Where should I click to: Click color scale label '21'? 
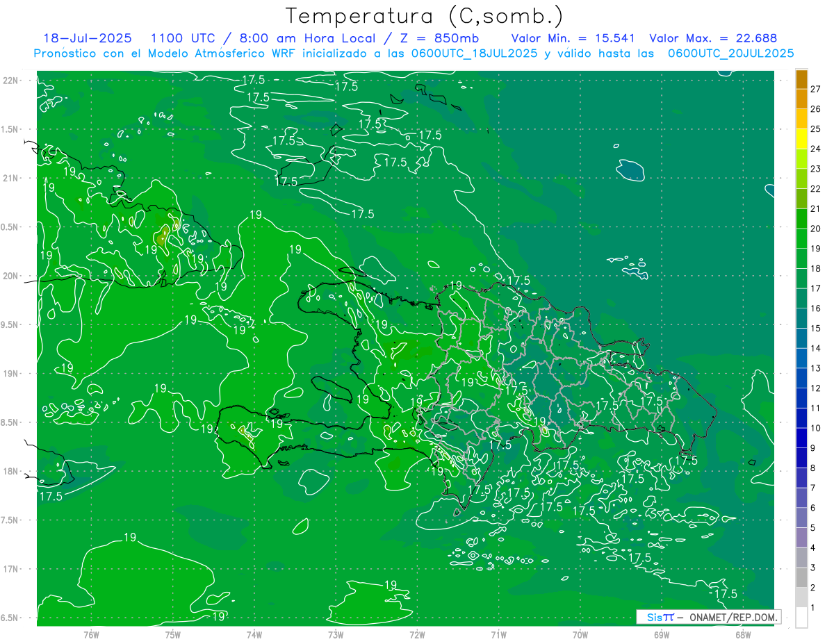tap(815, 209)
